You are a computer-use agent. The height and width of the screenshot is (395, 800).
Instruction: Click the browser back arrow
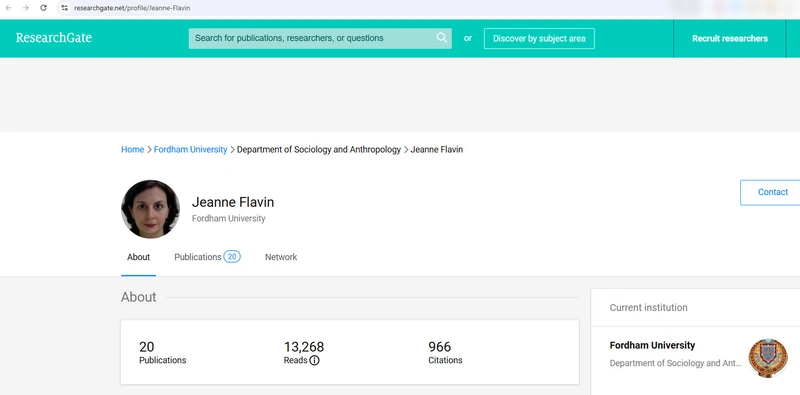pos(8,8)
